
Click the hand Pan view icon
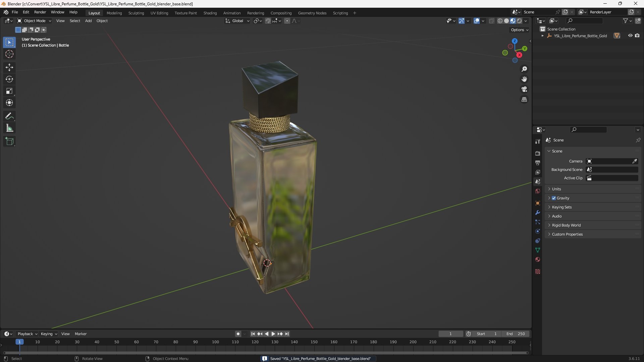coord(524,79)
